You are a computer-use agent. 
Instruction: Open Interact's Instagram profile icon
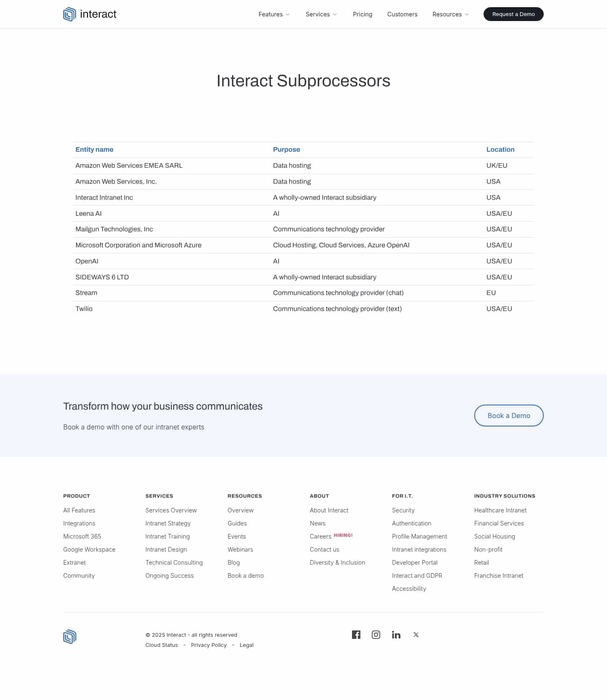(x=376, y=635)
